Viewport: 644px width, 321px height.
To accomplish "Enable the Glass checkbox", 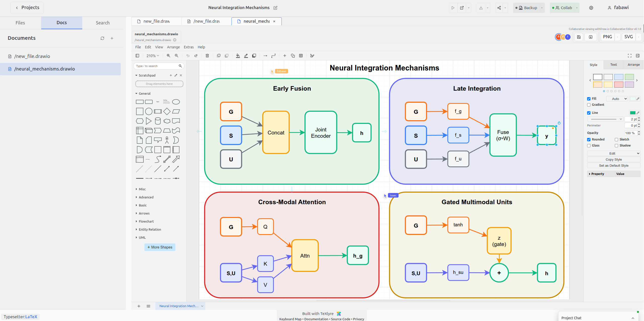I will pos(589,146).
